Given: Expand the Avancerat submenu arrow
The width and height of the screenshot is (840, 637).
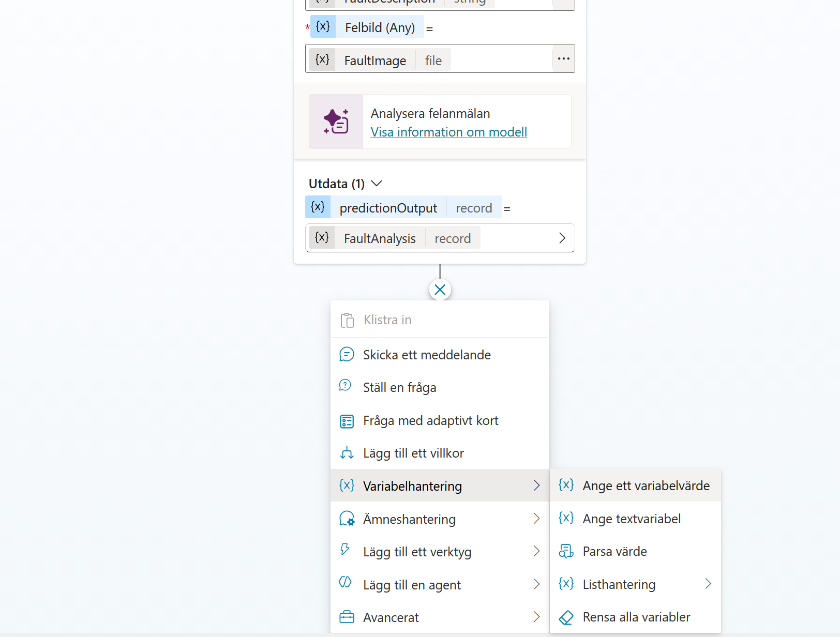Looking at the screenshot, I should point(536,617).
